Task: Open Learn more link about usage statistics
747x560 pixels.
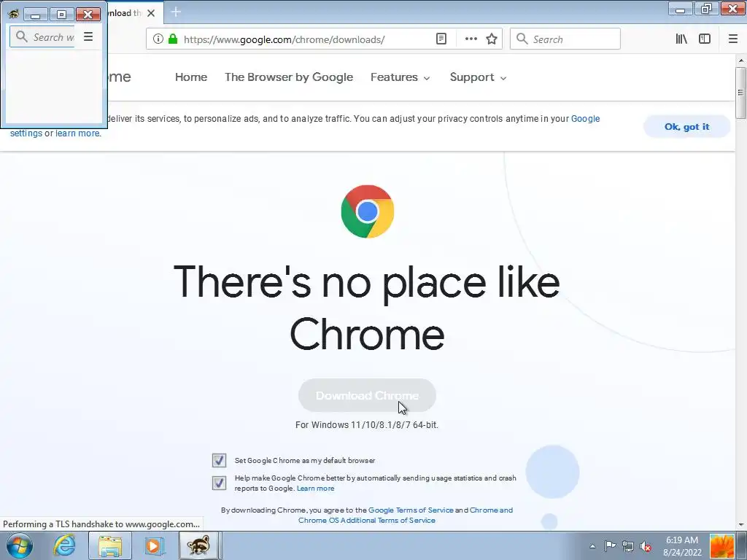Action: point(315,488)
